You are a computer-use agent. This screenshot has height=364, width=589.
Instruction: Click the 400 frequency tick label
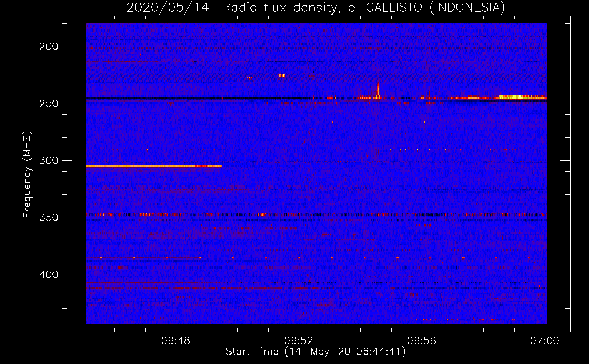49,274
